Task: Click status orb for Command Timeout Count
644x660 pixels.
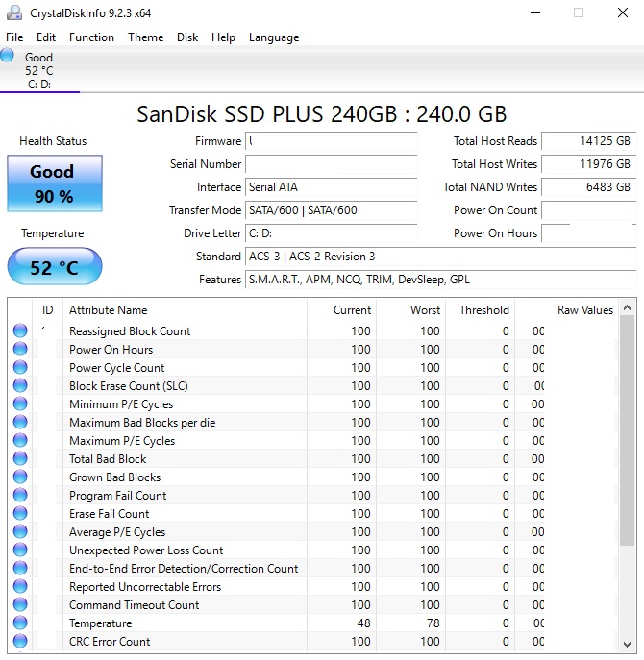Action: (20, 604)
